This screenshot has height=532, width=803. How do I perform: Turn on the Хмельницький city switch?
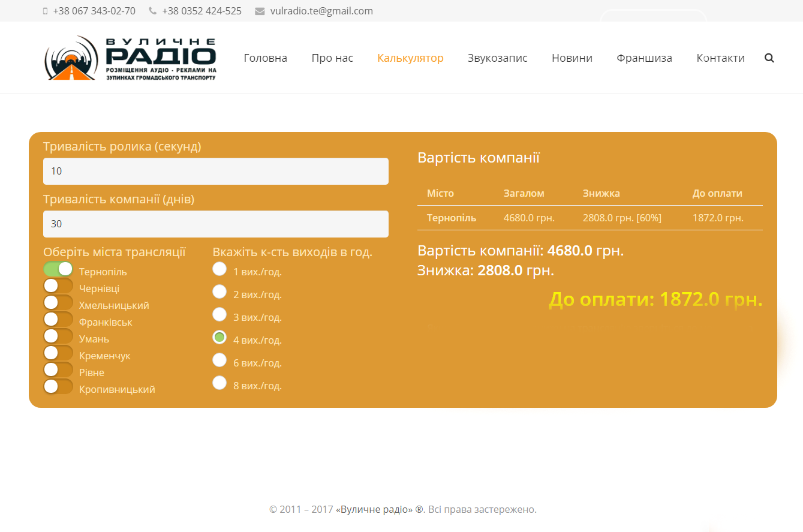[x=58, y=303]
